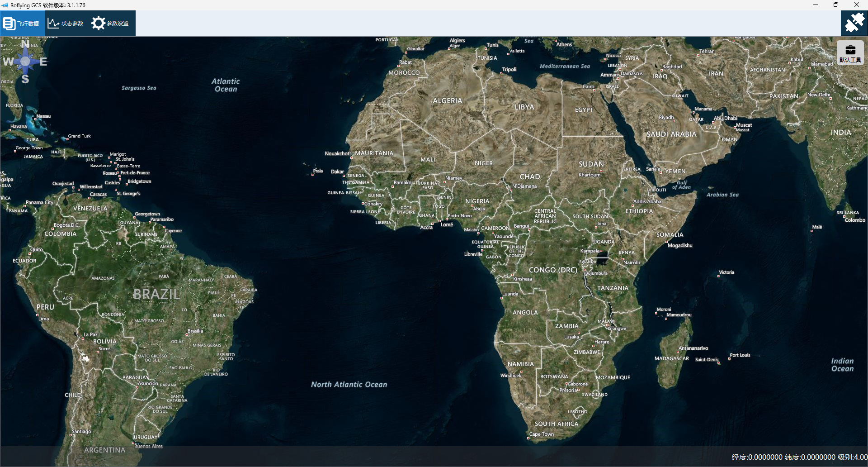Click the MADAGASCAR map label
Screen dimensions: 868x467
[x=672, y=359]
